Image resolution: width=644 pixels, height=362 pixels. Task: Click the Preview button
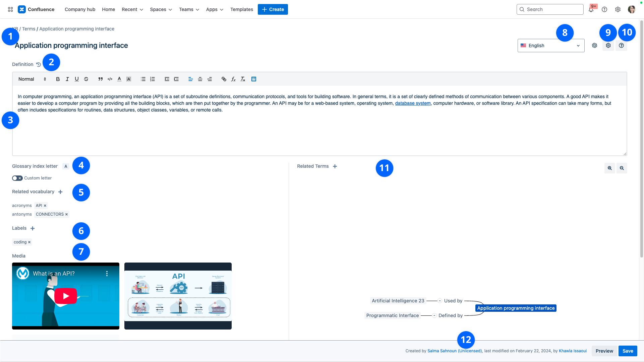(604, 351)
